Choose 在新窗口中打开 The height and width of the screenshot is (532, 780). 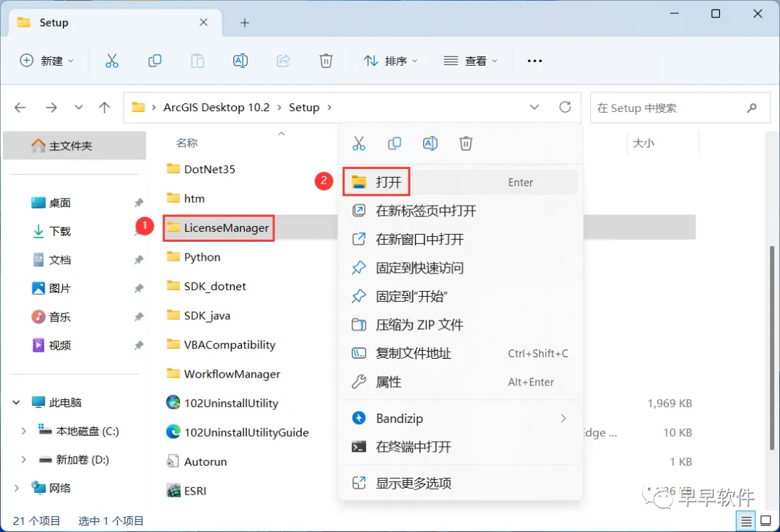tap(460, 240)
